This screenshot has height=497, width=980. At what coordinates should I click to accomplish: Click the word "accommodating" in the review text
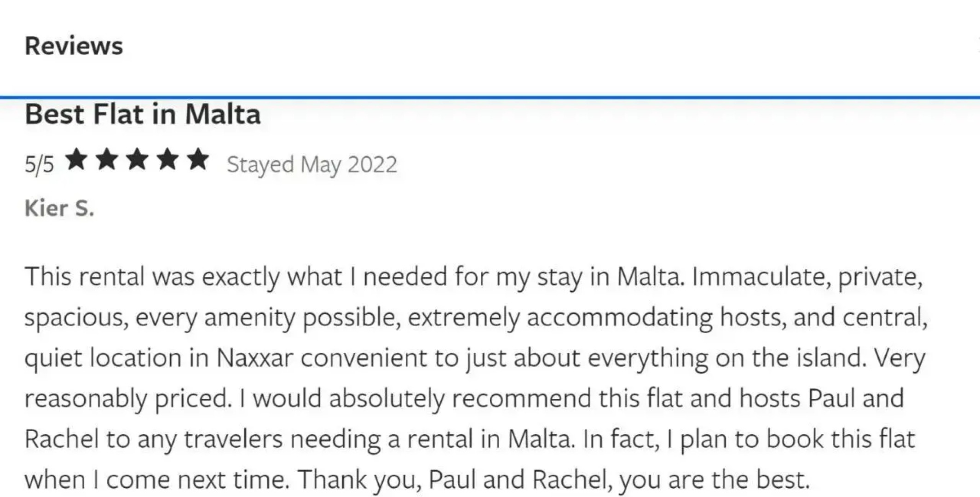pos(619,318)
